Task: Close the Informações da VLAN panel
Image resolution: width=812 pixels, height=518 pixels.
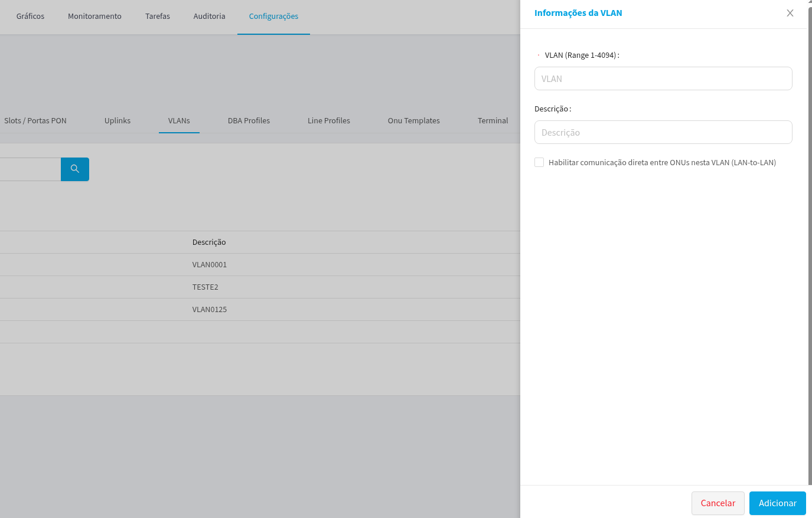Action: 790,13
